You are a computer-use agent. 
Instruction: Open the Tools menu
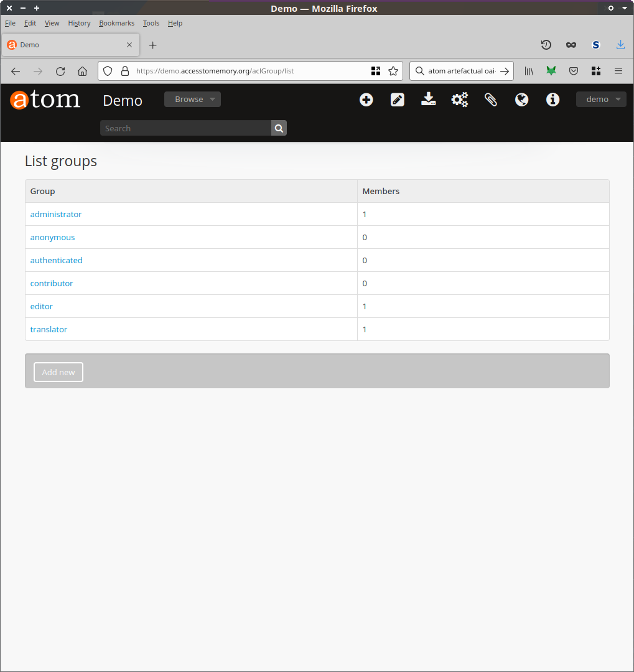coord(151,23)
